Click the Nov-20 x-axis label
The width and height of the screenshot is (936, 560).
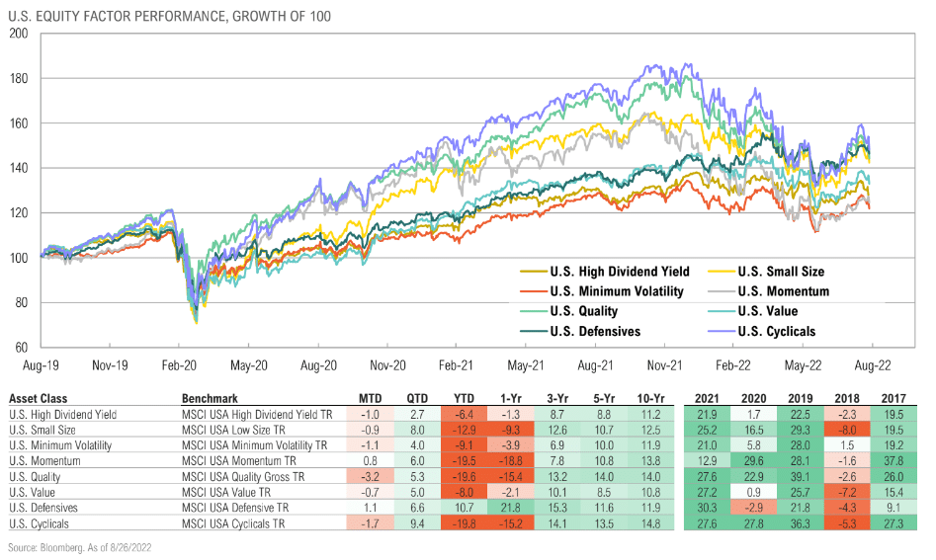pos(388,365)
